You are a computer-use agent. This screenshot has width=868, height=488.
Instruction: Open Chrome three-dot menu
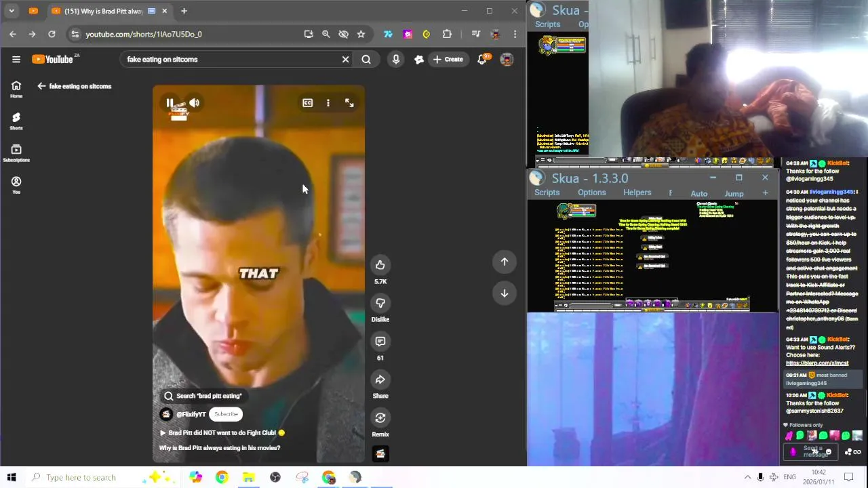[515, 34]
